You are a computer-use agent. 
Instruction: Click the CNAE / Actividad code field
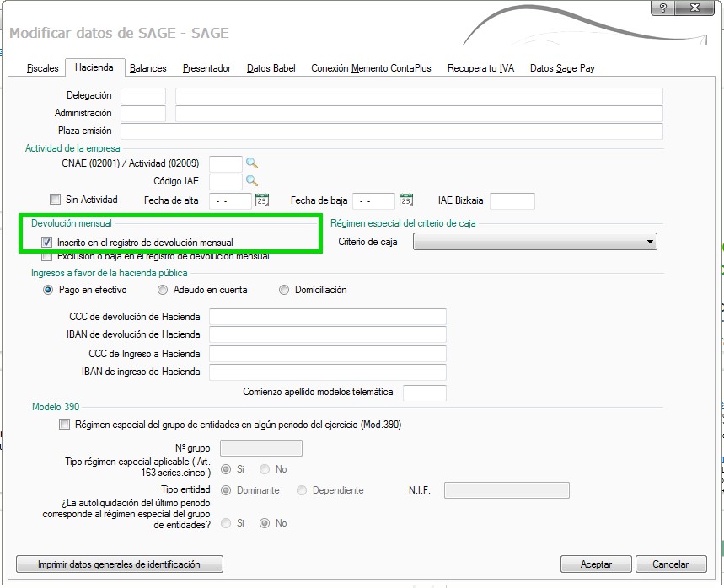(x=226, y=163)
